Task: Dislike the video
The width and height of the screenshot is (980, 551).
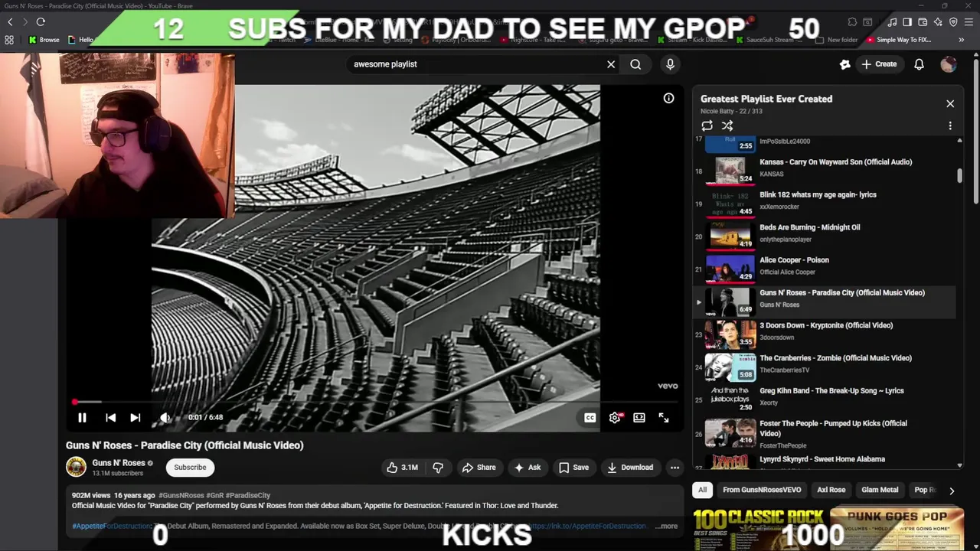Action: click(438, 468)
